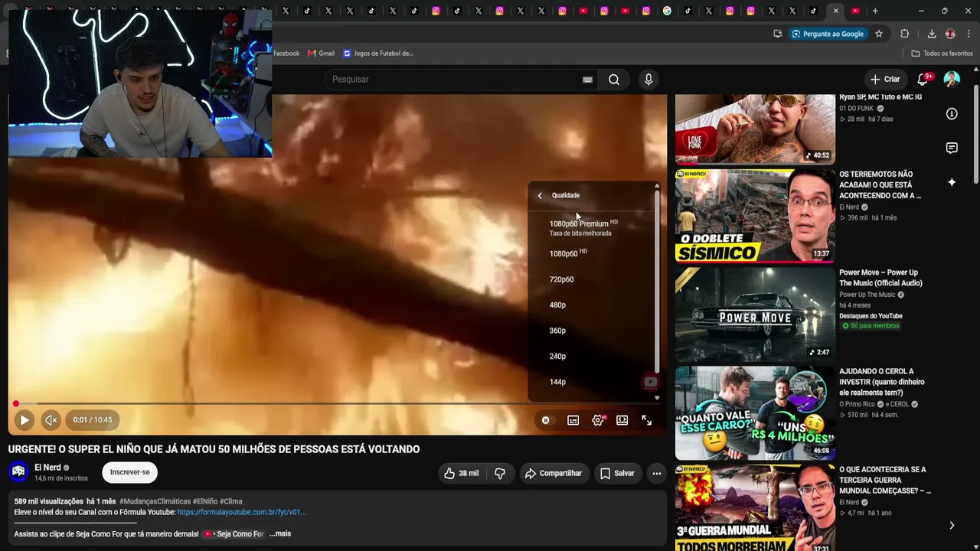Open Chrome extensions puzzle icon

904,34
